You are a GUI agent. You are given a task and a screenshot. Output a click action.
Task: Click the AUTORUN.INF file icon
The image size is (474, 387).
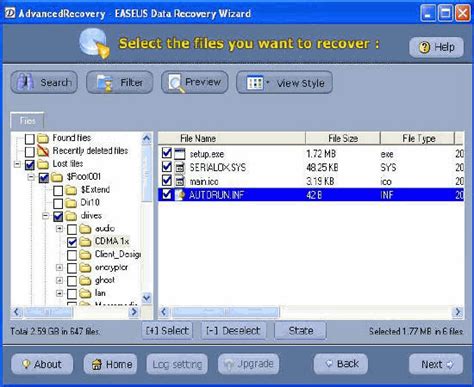click(x=180, y=195)
